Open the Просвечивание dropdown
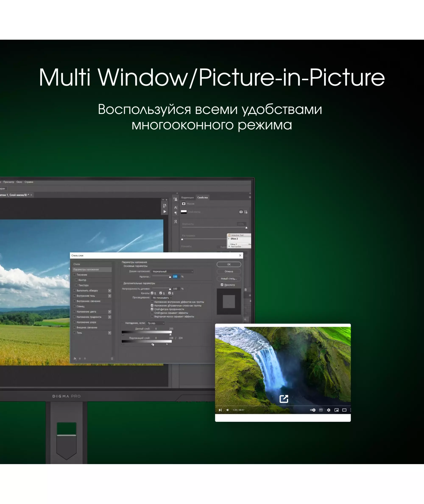The image size is (424, 504). pyautogui.click(x=162, y=298)
